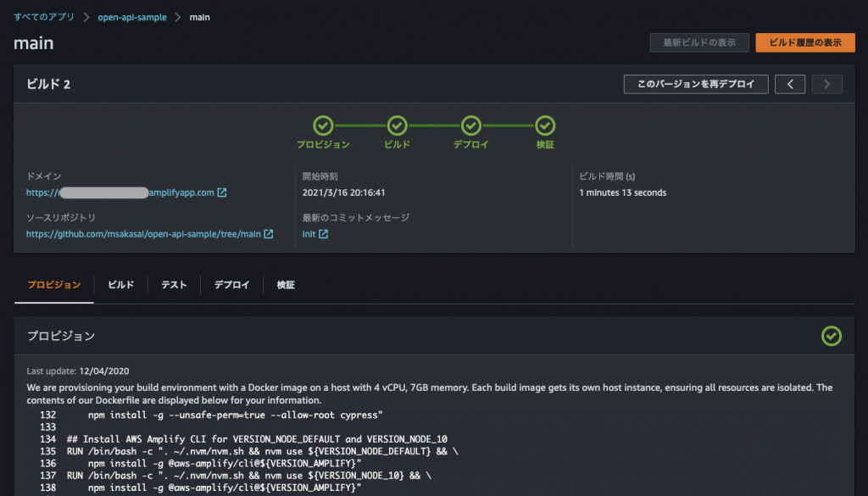This screenshot has width=868, height=496.
Task: Click the 検証 step checkmark icon
Action: pyautogui.click(x=545, y=125)
